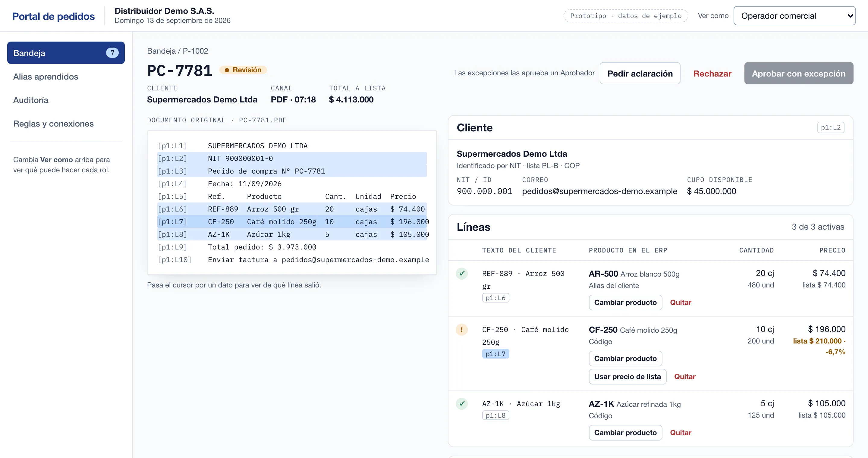Click Cambiar producto for AZ-1K Azúcar refinada
868x458 pixels.
[x=625, y=432]
